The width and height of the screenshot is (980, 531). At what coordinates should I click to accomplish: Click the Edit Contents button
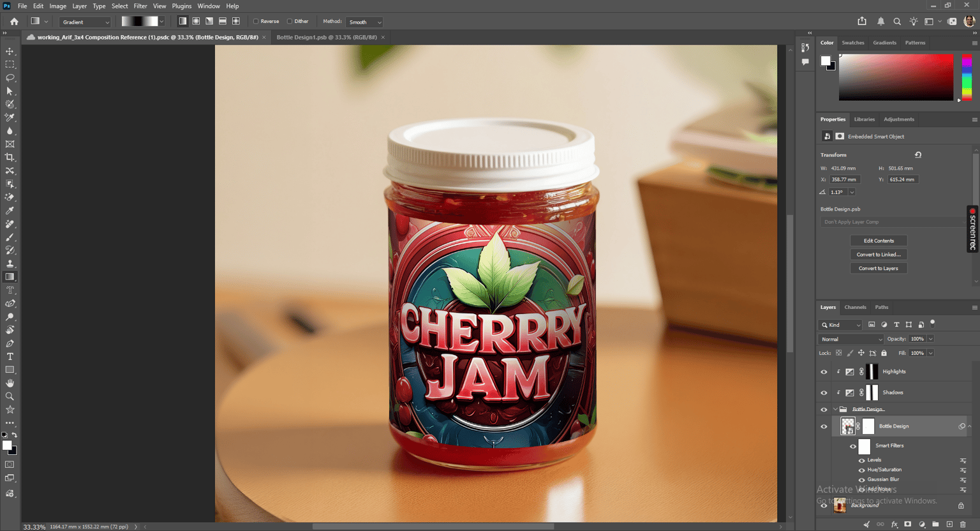(x=879, y=241)
